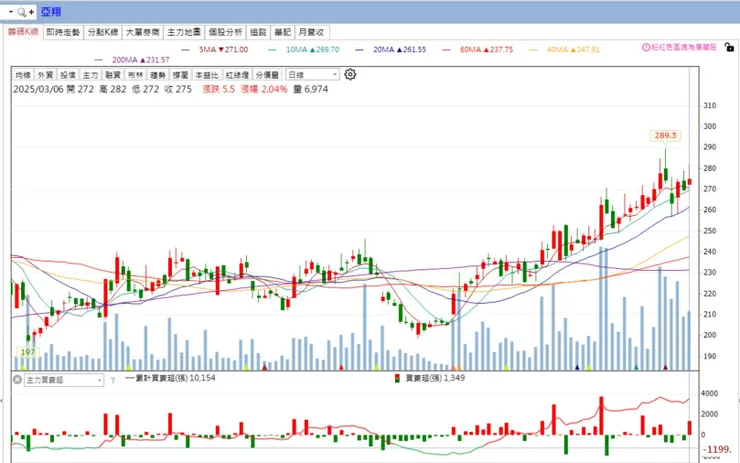Toggle the 布林 bands button
The height and width of the screenshot is (463, 740).
point(135,75)
